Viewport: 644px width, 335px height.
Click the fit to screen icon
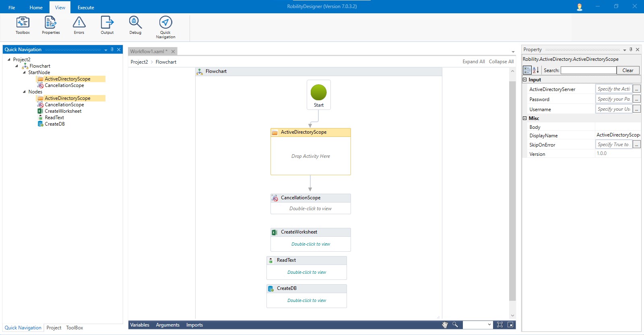(500, 325)
